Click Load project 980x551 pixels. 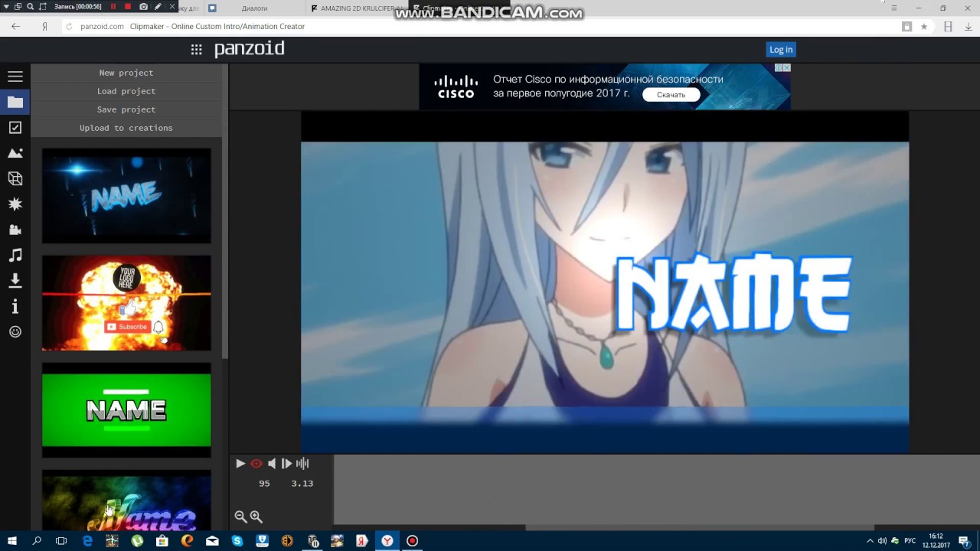[x=126, y=91]
